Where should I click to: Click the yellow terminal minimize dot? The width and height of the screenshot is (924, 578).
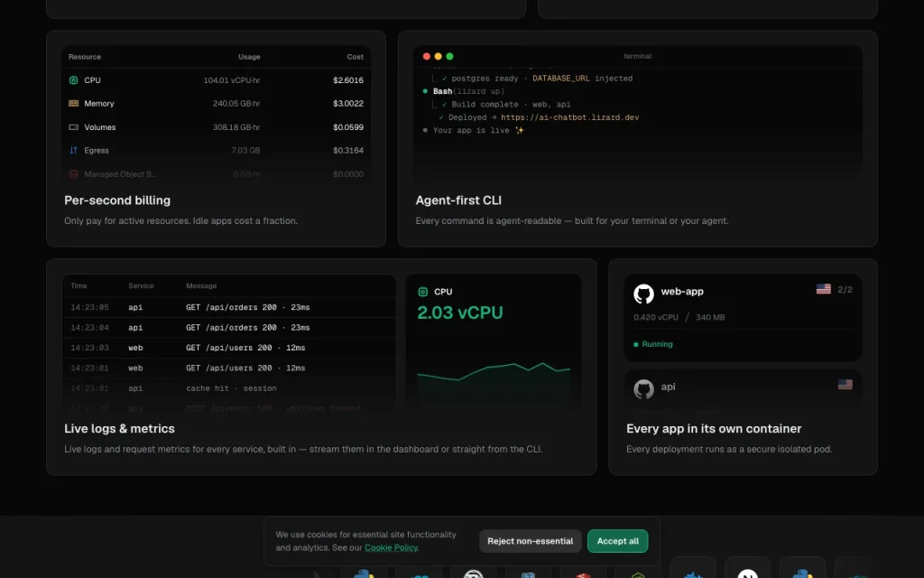click(438, 56)
